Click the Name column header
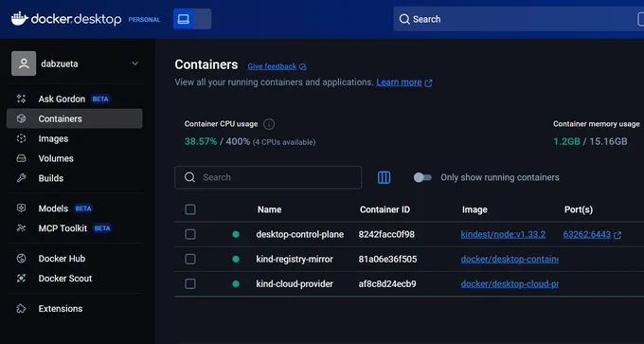 click(x=269, y=209)
